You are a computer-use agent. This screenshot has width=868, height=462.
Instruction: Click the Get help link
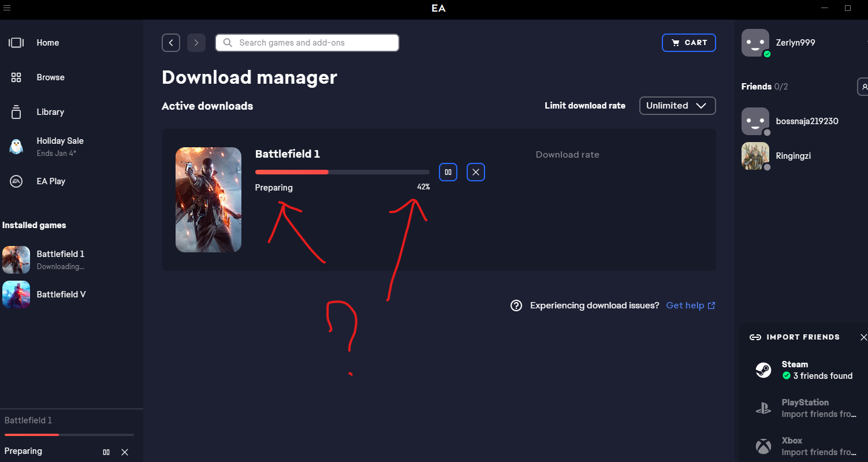691,305
